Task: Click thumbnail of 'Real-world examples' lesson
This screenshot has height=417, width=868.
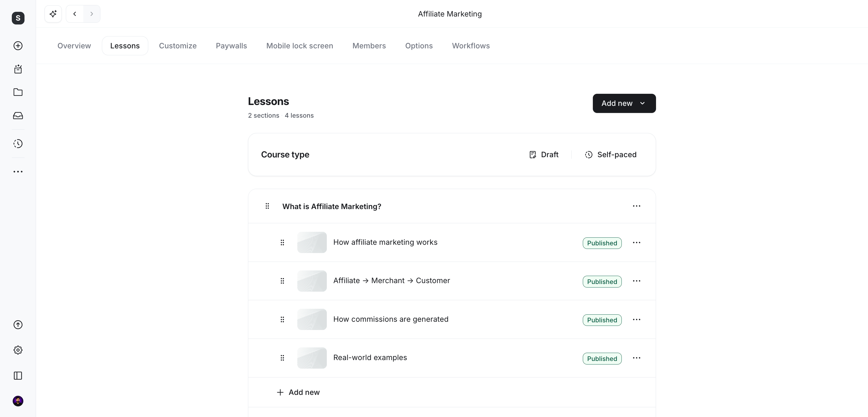Action: click(x=312, y=358)
